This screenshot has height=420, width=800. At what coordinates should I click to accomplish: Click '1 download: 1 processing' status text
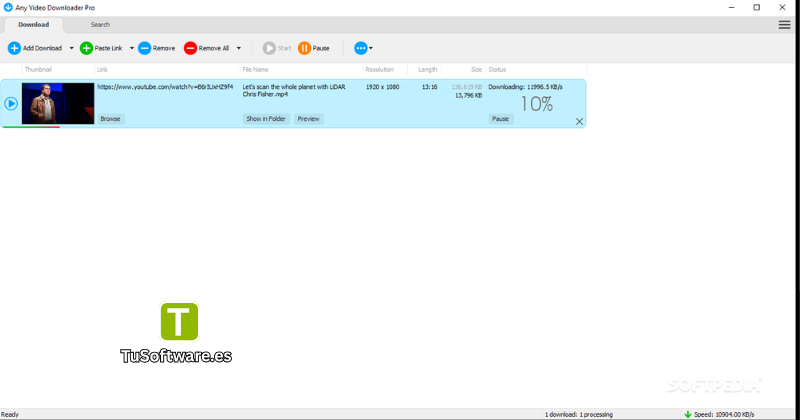click(x=579, y=414)
